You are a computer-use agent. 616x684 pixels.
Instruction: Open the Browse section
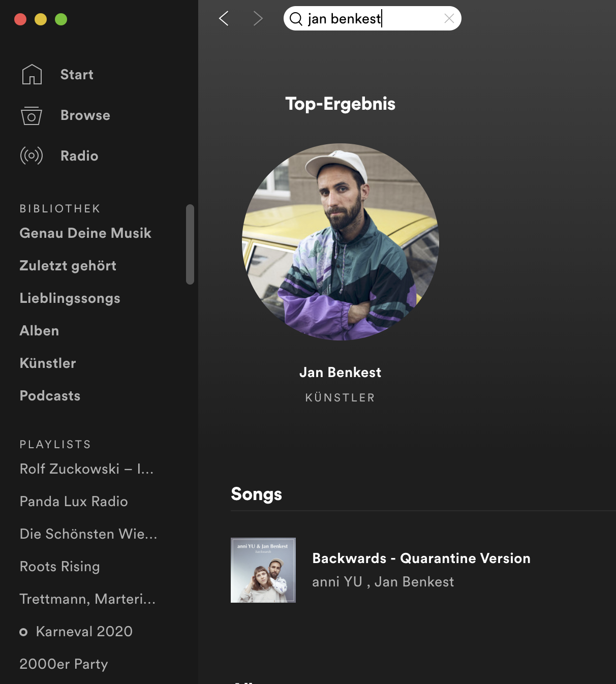pos(85,115)
